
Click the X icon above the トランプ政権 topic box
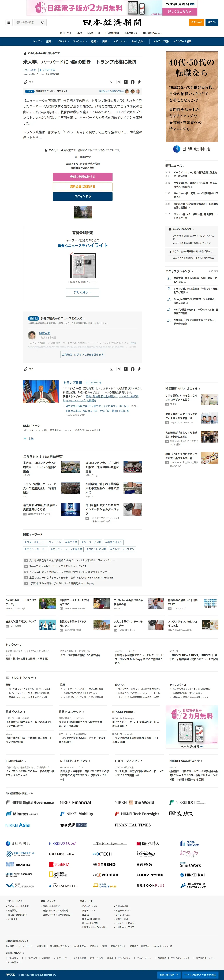tap(125, 369)
